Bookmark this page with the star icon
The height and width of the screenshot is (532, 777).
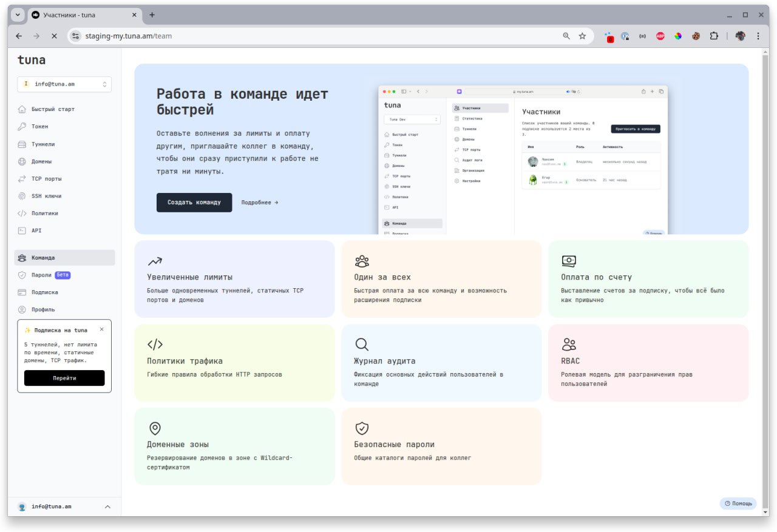tap(582, 36)
